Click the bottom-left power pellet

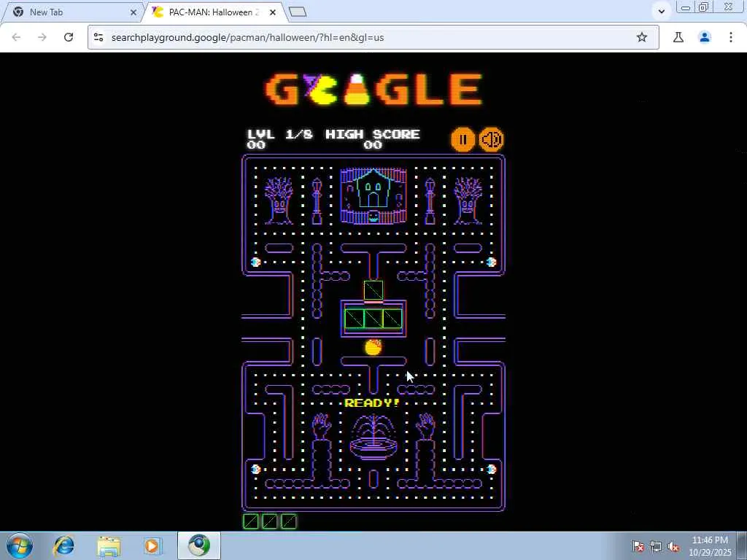point(256,470)
